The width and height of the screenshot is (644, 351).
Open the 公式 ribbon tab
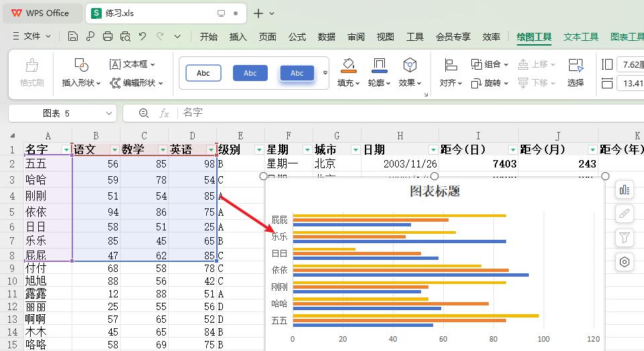(x=297, y=37)
